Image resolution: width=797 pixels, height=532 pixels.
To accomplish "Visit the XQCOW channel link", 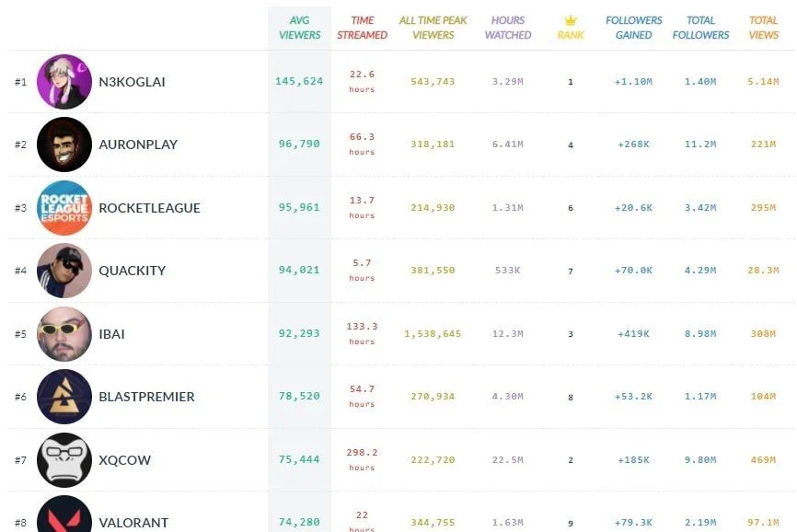I will pyautogui.click(x=124, y=460).
